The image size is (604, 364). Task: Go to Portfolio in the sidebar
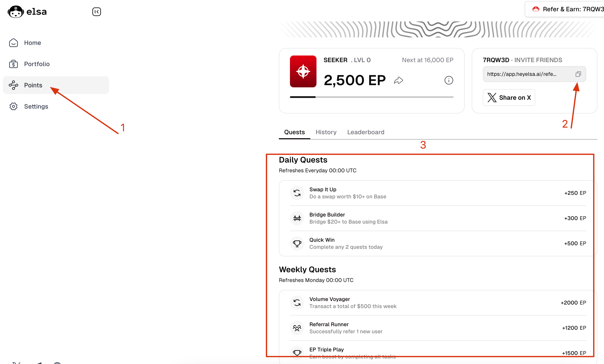[x=37, y=64]
